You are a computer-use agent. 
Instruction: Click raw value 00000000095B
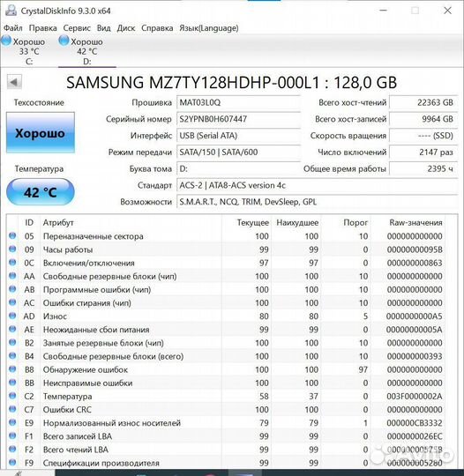[415, 249]
